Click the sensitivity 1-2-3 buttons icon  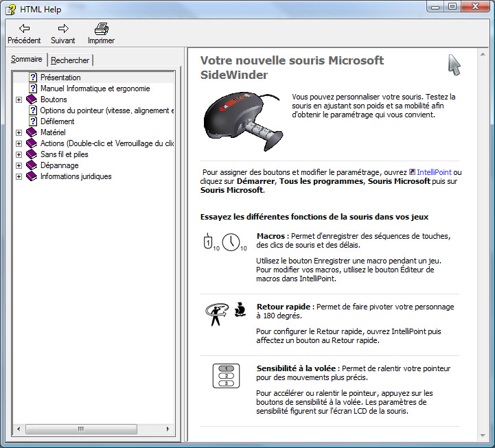tap(225, 375)
